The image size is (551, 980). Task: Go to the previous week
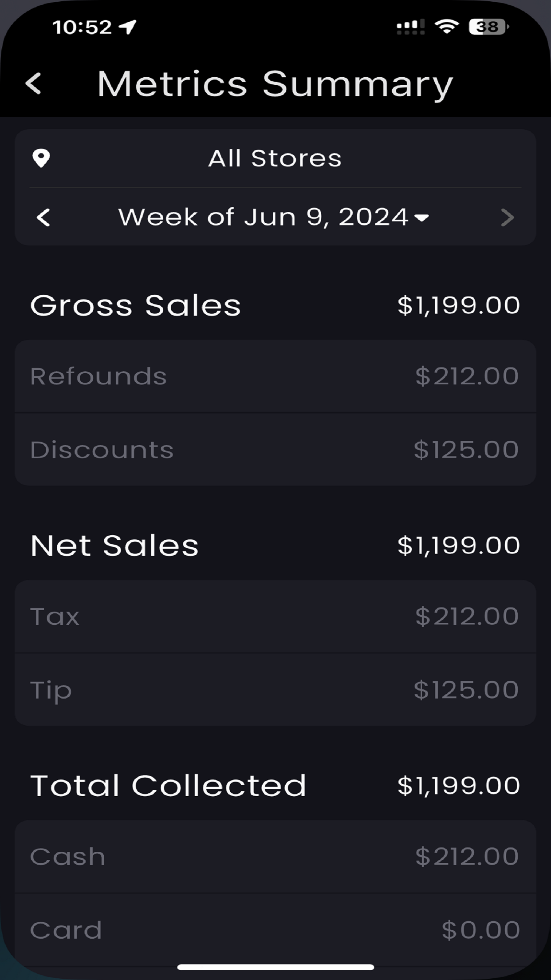pos(43,217)
